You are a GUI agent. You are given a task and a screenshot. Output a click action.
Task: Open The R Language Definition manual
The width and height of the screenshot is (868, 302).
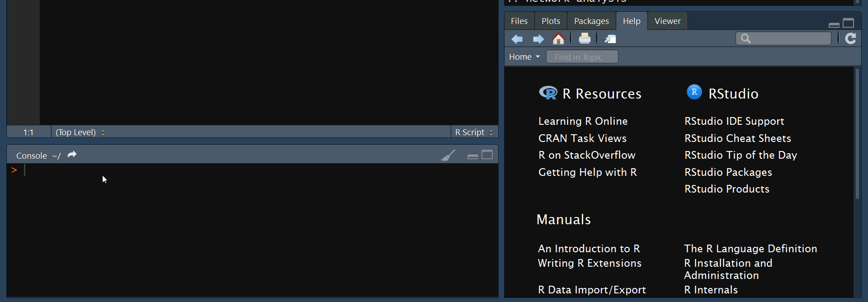750,249
